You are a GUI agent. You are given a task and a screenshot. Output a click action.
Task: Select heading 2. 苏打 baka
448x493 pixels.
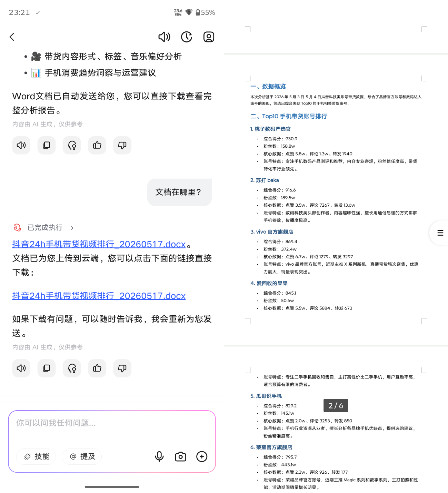(x=265, y=180)
